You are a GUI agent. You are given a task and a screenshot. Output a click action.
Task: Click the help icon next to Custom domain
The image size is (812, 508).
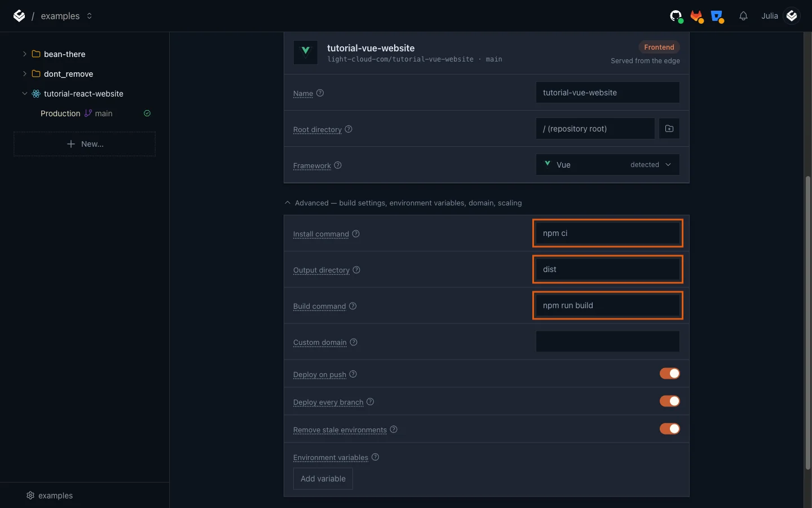click(x=354, y=342)
